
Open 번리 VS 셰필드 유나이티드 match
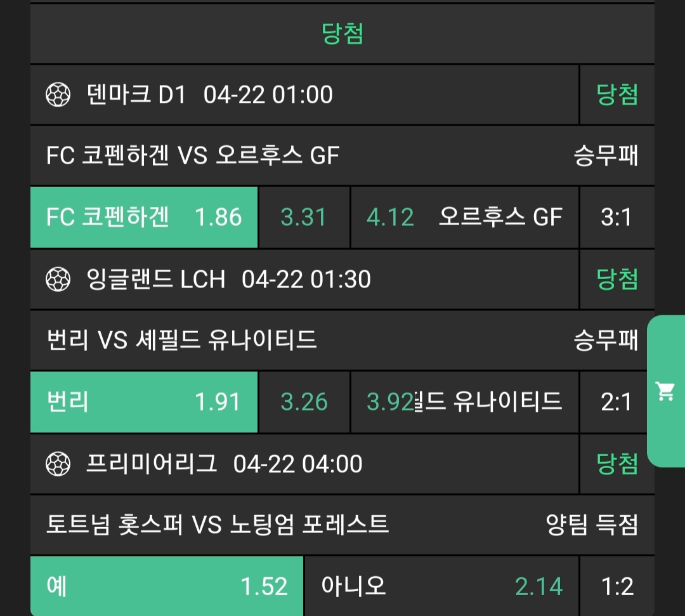tap(182, 341)
